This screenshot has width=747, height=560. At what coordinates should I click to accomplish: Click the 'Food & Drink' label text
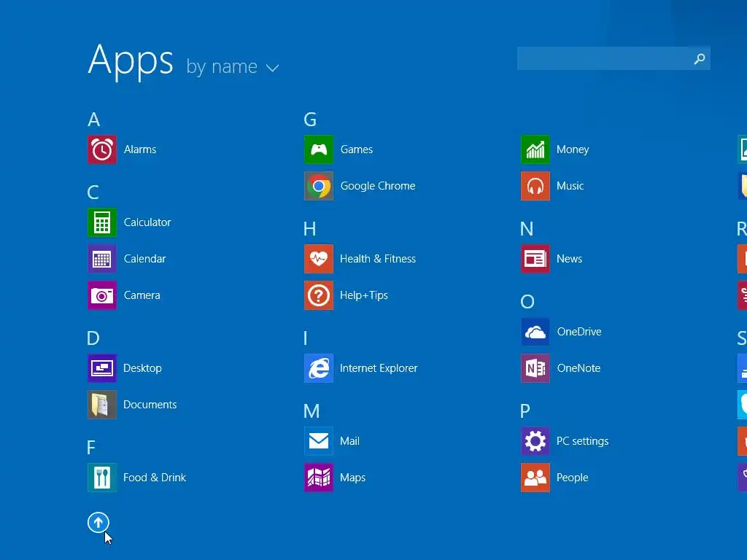[155, 478]
